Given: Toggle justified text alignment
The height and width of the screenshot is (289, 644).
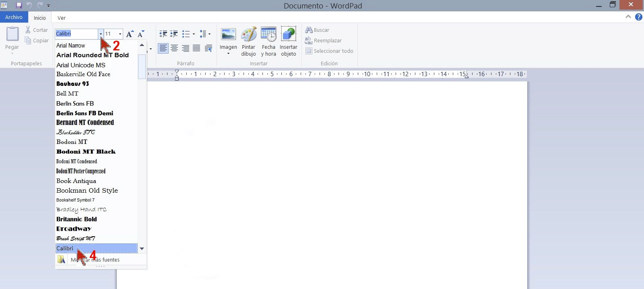Looking at the screenshot, I should coord(196,48).
